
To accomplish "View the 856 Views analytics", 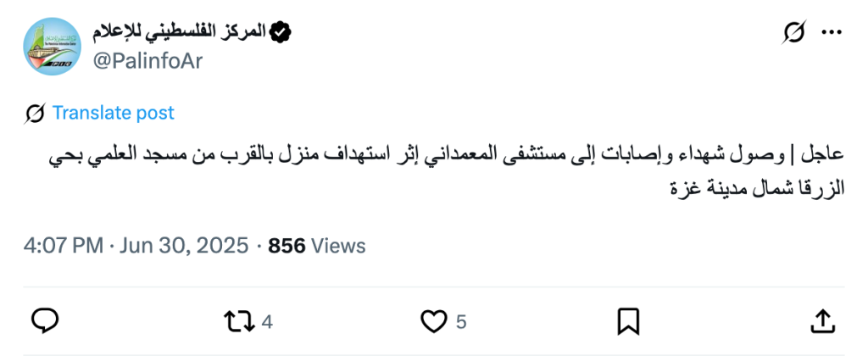I will [316, 246].
